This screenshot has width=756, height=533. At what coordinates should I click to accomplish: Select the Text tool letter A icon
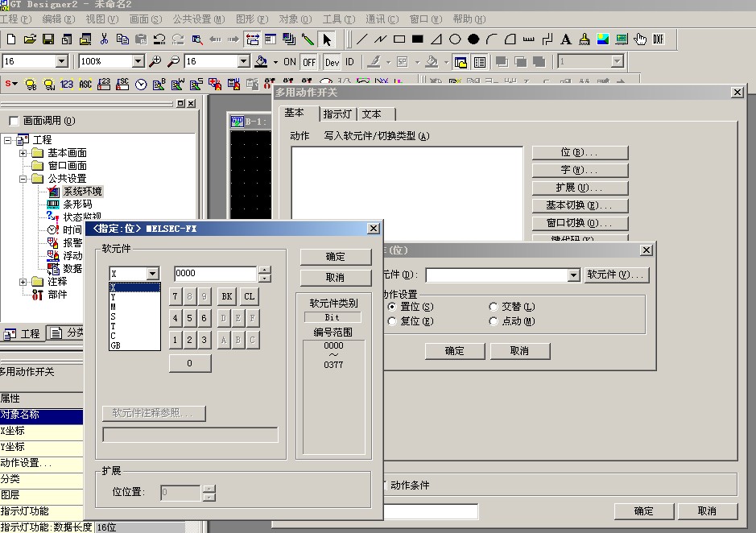566,39
